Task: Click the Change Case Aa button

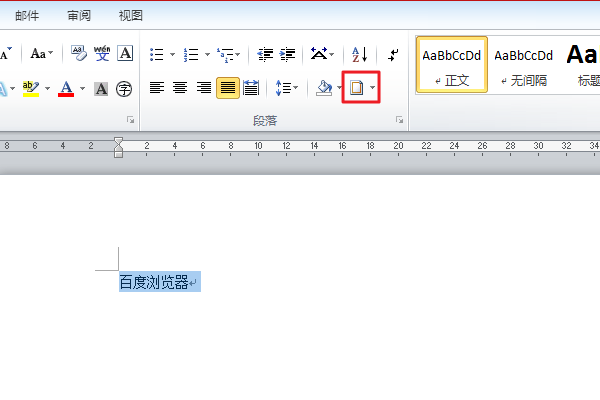Action: tap(41, 53)
